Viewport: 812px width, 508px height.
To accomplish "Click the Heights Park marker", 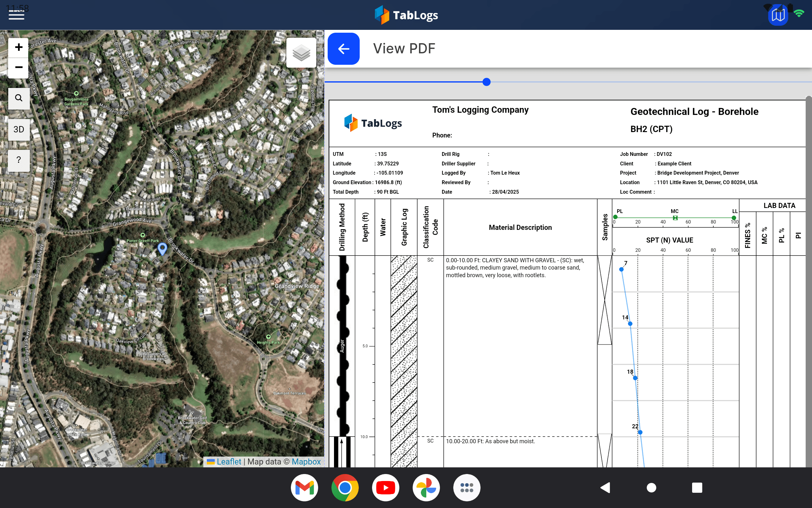I will pos(268,337).
